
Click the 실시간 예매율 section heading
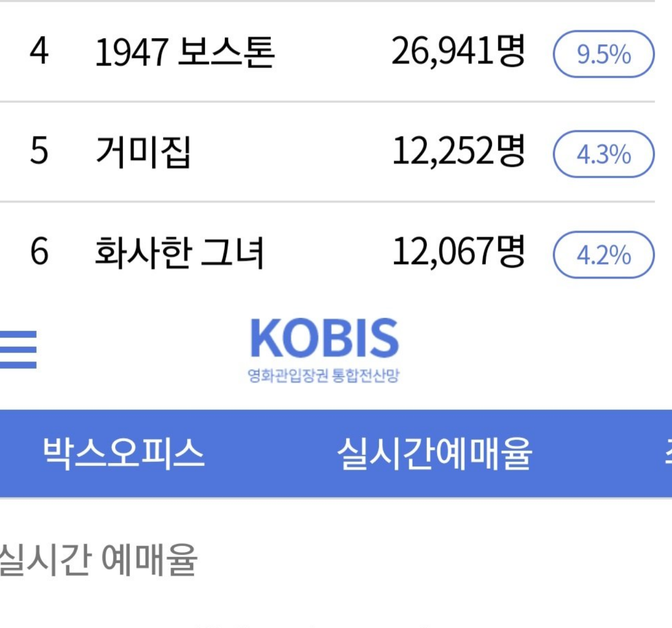tap(98, 560)
